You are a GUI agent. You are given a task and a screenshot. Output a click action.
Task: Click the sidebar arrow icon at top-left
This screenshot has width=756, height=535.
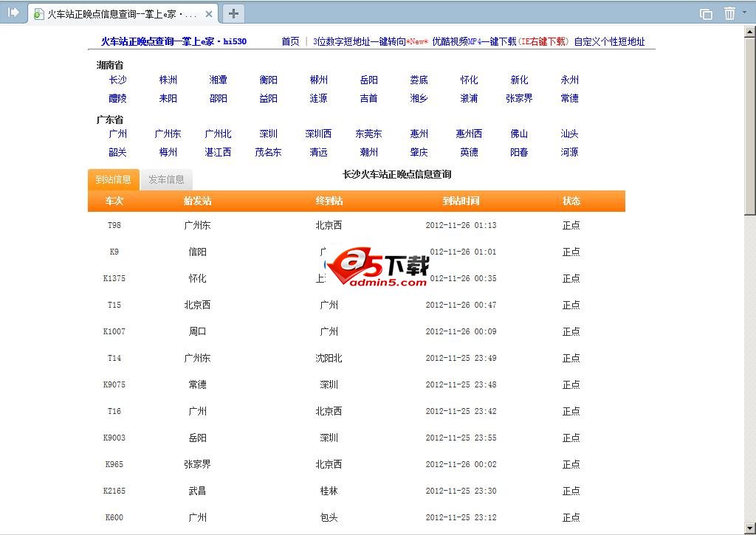13,13
